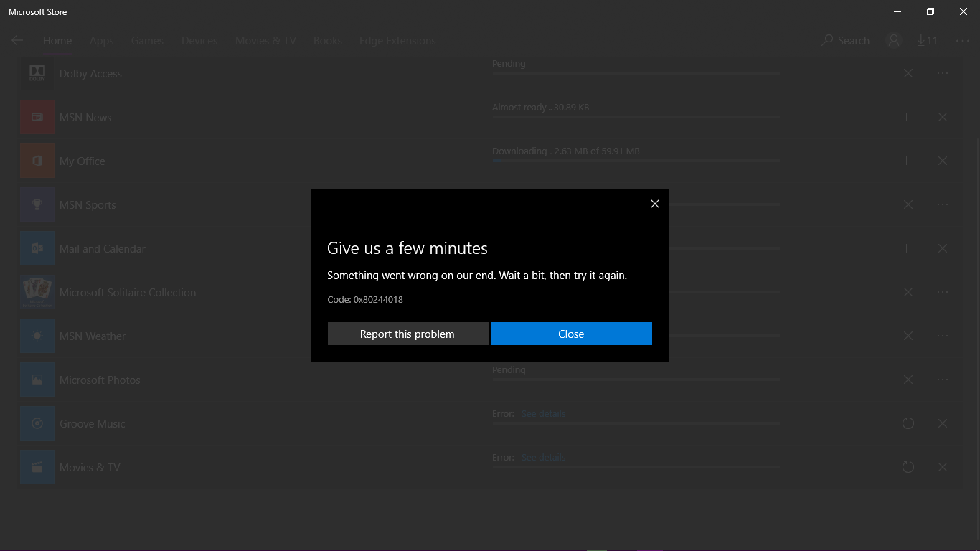Cancel the MSN Sports download
The image size is (980, 551).
tap(908, 204)
